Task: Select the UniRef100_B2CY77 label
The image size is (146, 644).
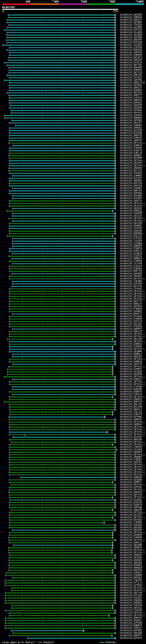Action: coord(131,301)
